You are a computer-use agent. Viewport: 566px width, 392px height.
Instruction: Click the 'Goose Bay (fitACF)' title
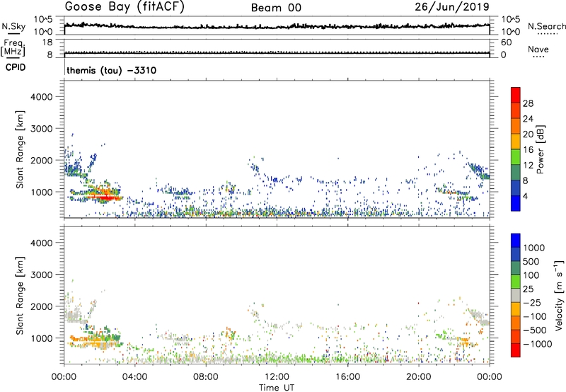(125, 7)
